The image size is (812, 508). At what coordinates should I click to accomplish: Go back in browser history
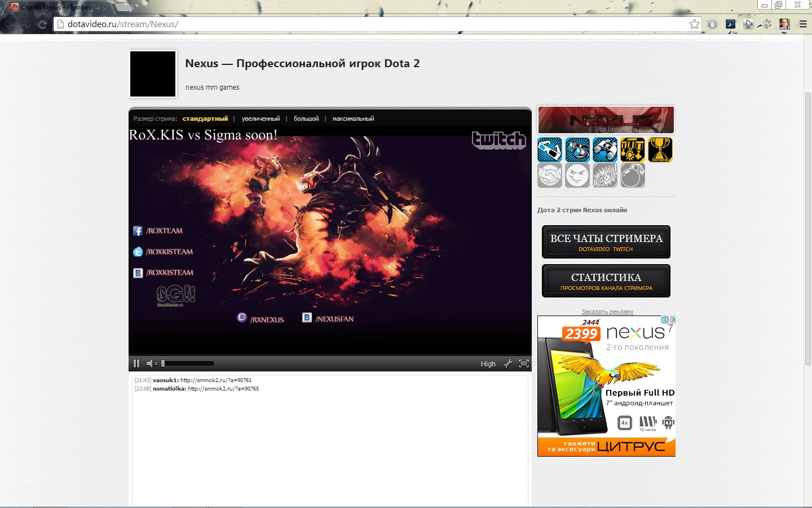pos(10,24)
